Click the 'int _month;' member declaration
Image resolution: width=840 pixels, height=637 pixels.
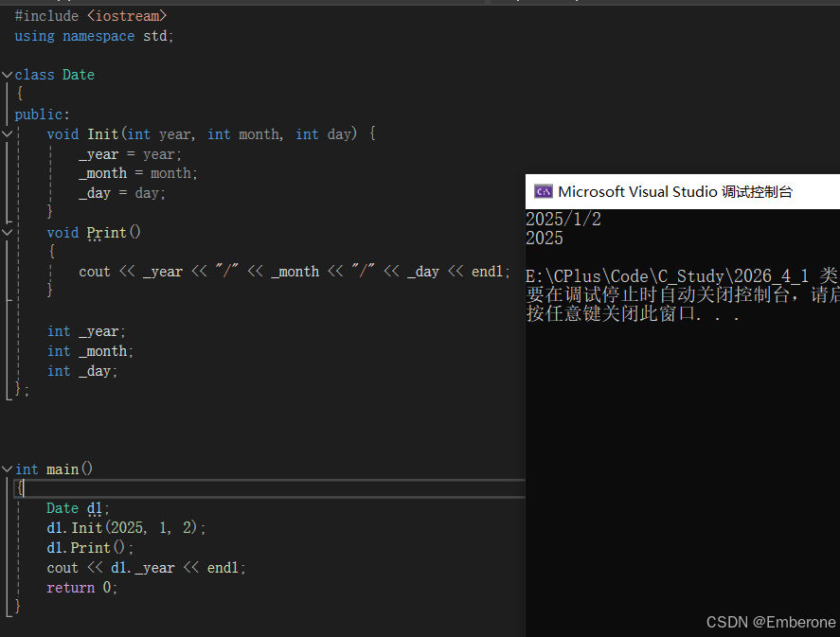click(x=90, y=351)
